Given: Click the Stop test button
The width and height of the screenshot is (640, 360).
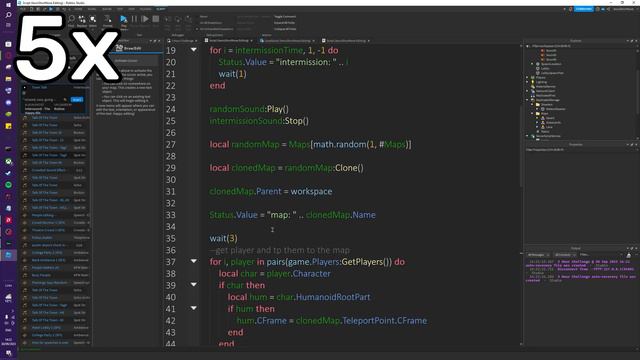Looking at the screenshot, I should click(156, 19).
